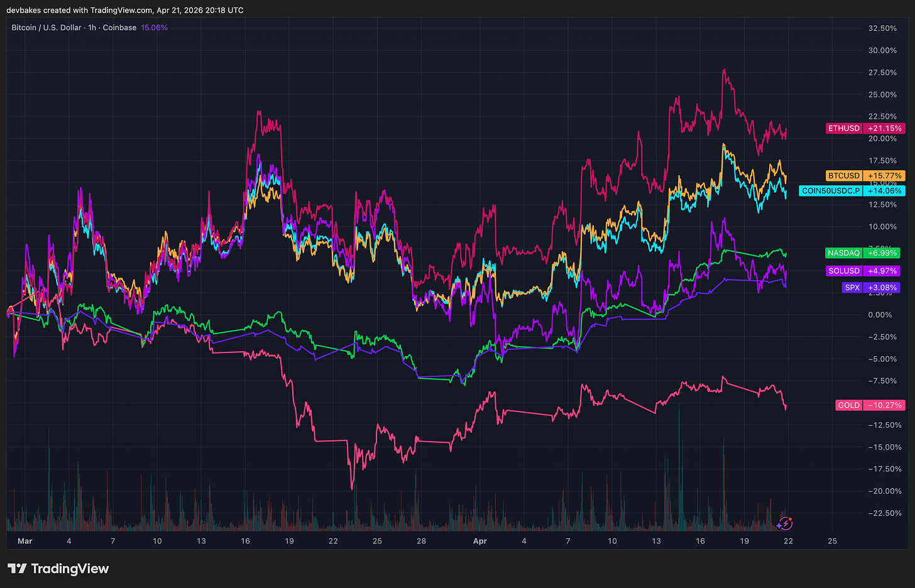Click the +6.99% NASDAQ value tag
This screenshot has height=588, width=915.
(882, 253)
